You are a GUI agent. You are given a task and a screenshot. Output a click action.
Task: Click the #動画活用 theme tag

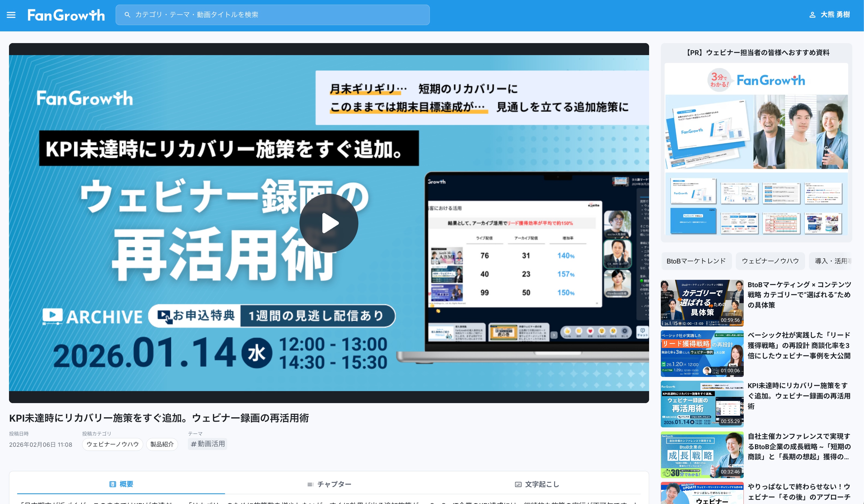208,444
